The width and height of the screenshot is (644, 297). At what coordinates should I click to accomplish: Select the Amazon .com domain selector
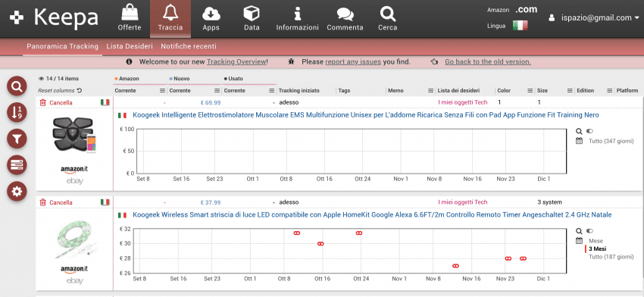(x=526, y=9)
